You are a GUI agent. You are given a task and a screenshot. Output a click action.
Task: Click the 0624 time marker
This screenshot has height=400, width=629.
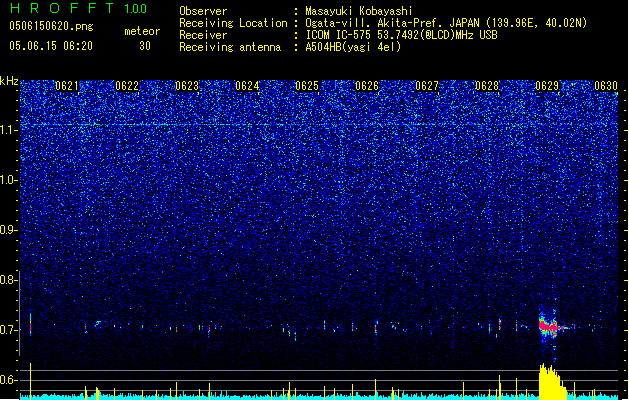tap(247, 86)
